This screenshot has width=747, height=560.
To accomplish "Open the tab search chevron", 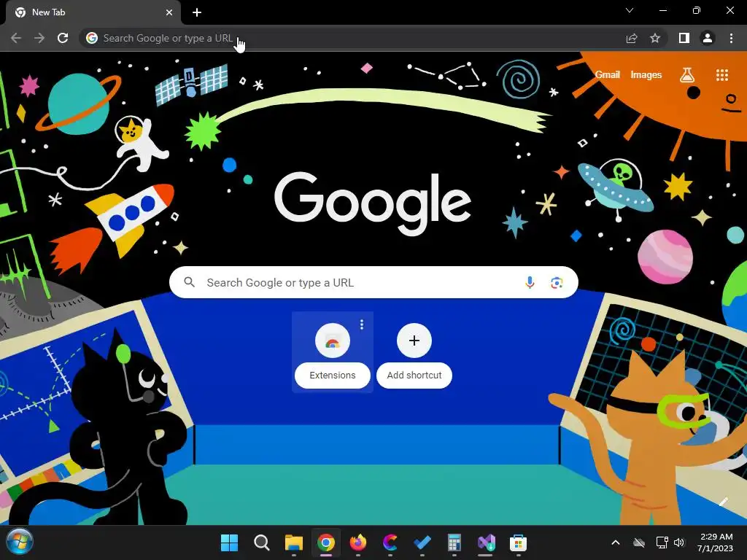I will pyautogui.click(x=630, y=10).
